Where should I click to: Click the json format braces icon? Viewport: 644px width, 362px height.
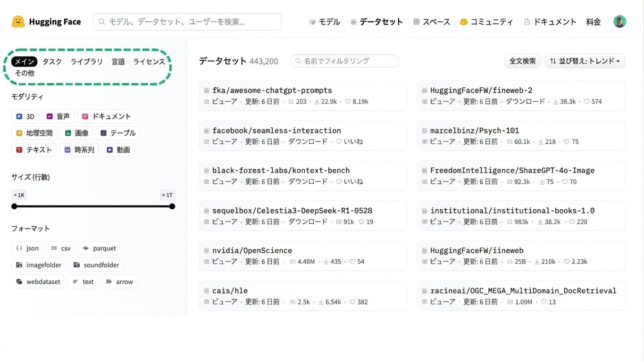pos(19,248)
